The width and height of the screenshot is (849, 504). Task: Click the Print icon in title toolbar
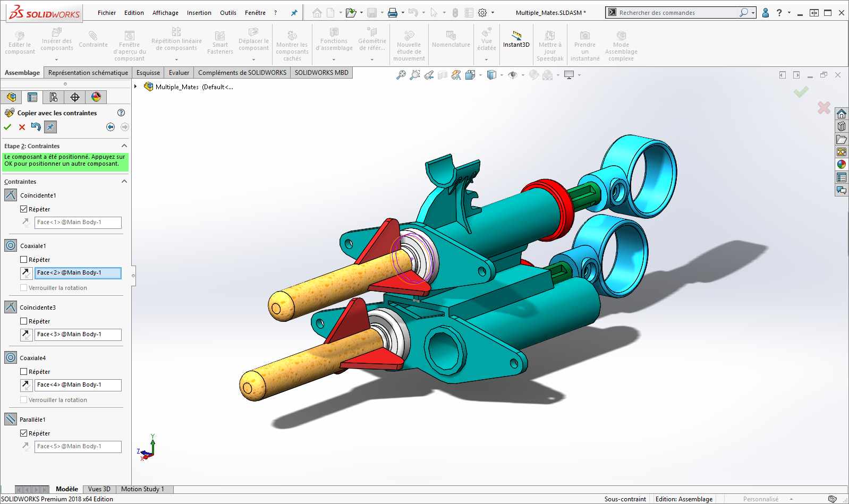click(x=393, y=13)
